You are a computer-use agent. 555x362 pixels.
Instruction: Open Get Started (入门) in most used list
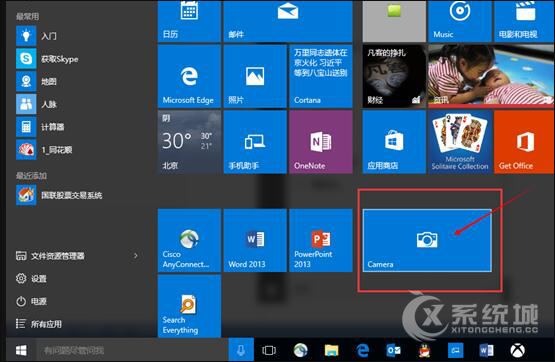(36, 36)
